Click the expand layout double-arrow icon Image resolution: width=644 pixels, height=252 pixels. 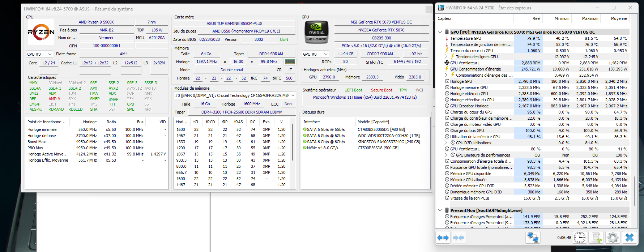[x=443, y=238]
